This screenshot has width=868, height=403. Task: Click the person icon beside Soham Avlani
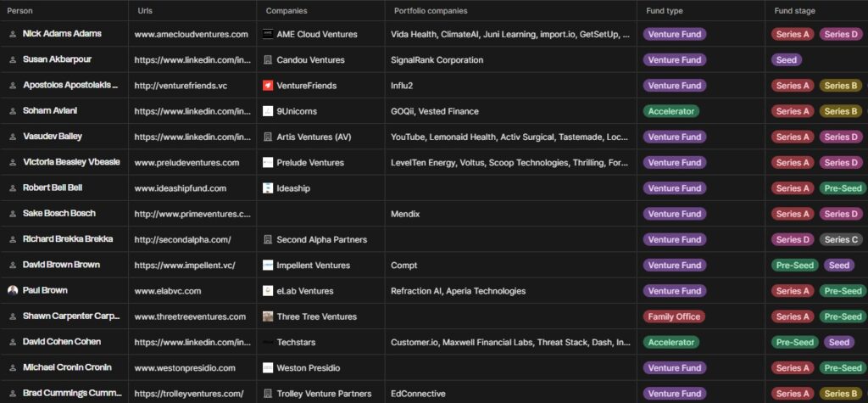(x=13, y=111)
